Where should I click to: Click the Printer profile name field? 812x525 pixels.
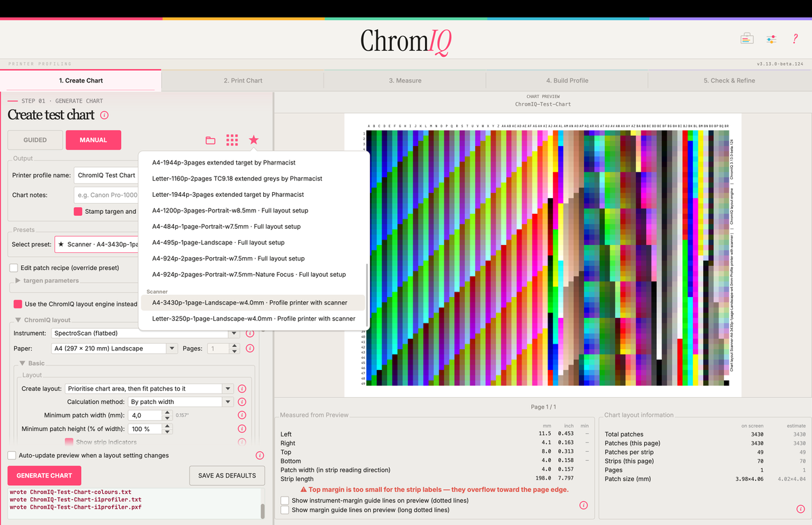(x=107, y=175)
